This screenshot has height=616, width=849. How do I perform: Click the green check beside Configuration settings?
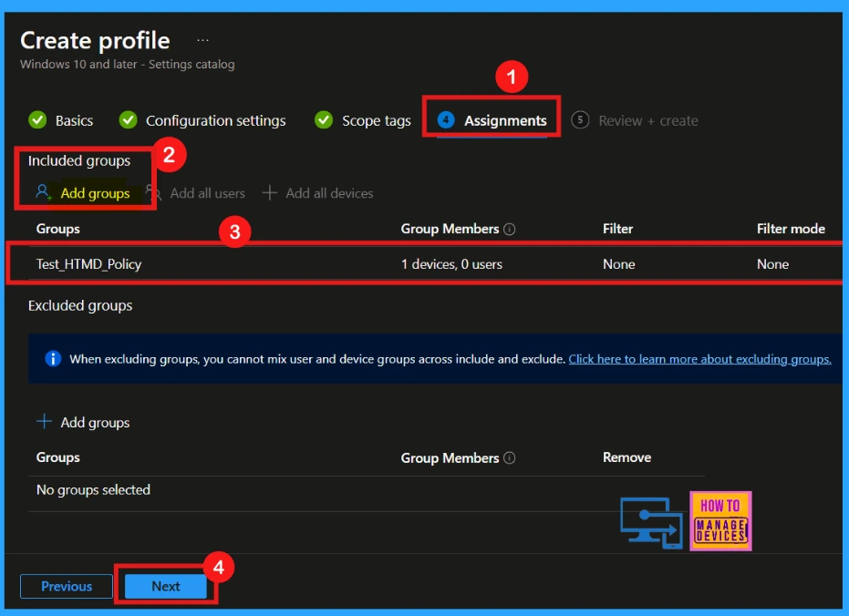click(128, 119)
